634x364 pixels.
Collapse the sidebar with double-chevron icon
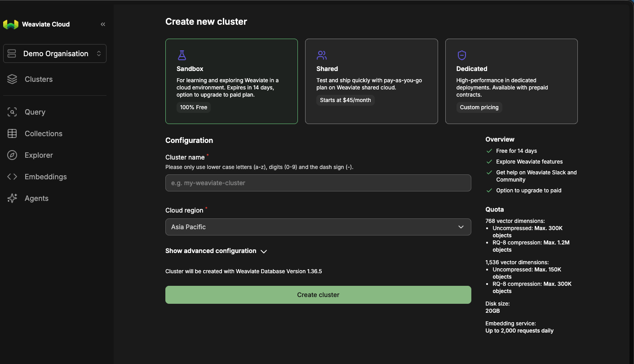pos(103,24)
